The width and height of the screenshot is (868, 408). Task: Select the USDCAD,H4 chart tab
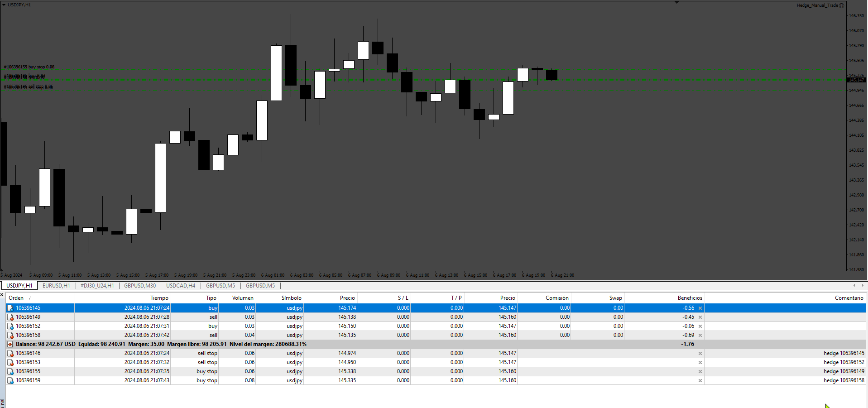coord(181,286)
